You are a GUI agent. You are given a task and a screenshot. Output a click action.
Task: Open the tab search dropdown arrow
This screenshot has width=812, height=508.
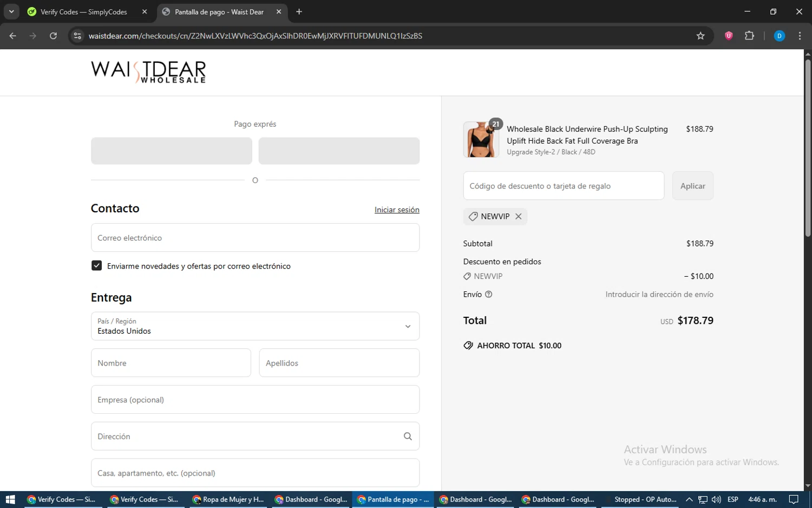(x=11, y=11)
